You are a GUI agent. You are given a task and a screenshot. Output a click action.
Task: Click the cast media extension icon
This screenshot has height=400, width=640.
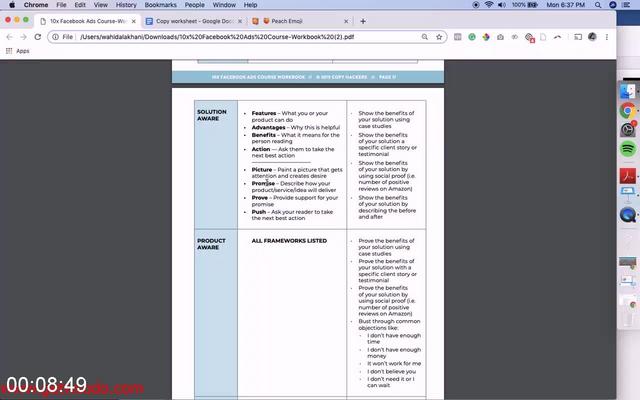pos(578,37)
